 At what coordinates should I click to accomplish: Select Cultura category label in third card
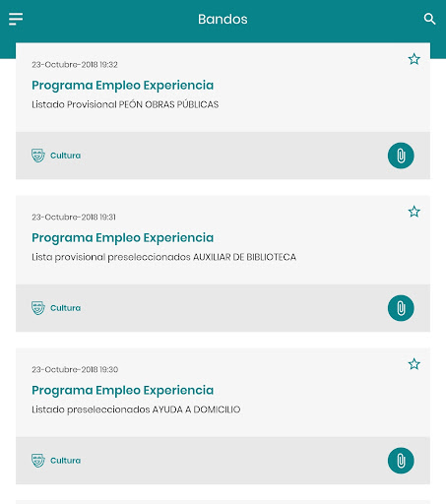click(65, 461)
